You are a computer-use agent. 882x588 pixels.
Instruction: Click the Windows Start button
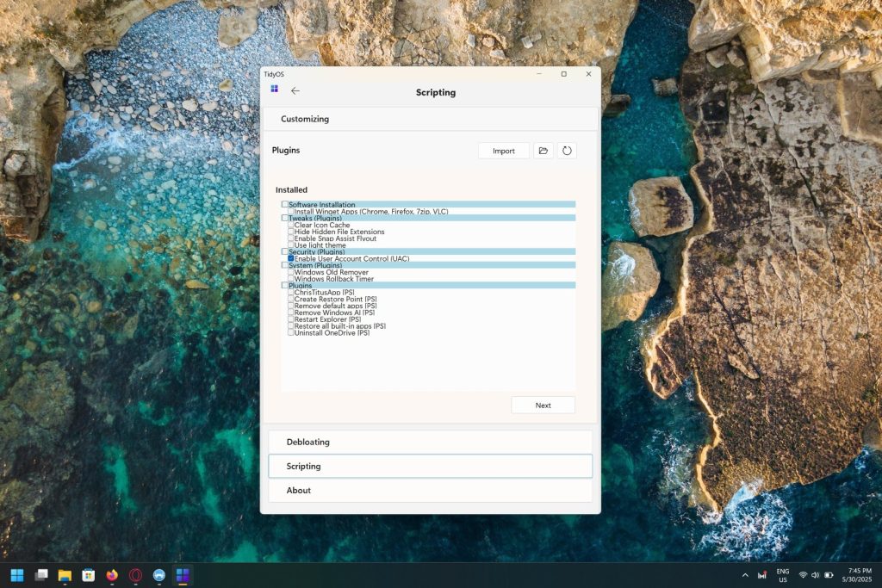(x=17, y=575)
